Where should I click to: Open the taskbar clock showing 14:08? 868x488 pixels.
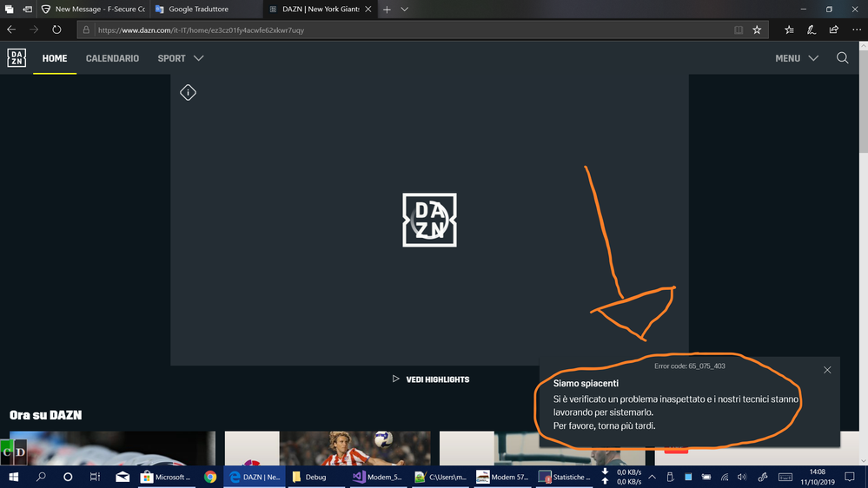click(x=817, y=477)
